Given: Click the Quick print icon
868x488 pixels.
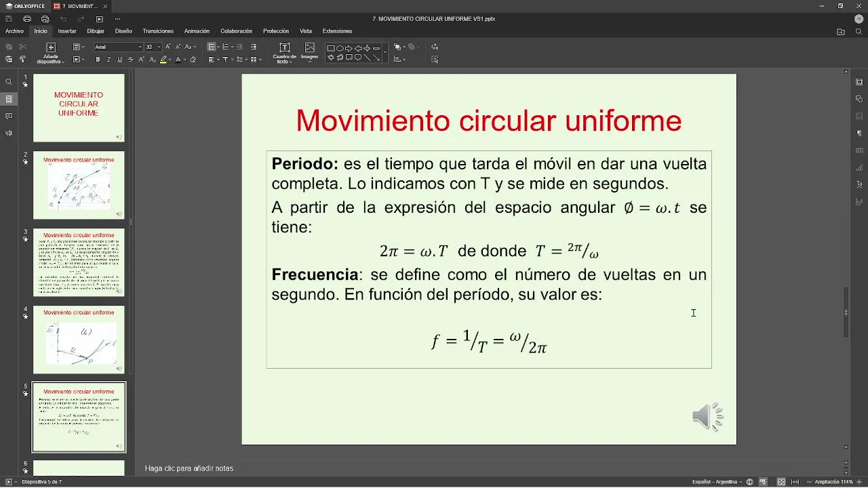Looking at the screenshot, I should coord(45,19).
